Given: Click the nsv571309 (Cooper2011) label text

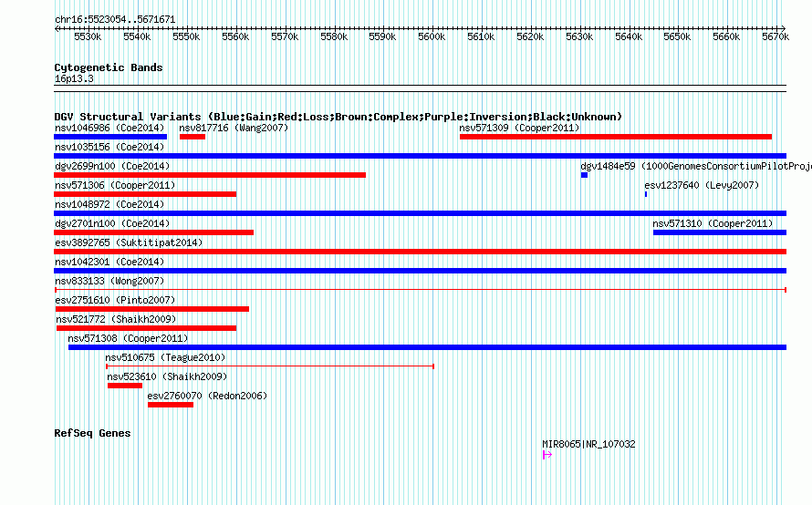Looking at the screenshot, I should [x=519, y=128].
